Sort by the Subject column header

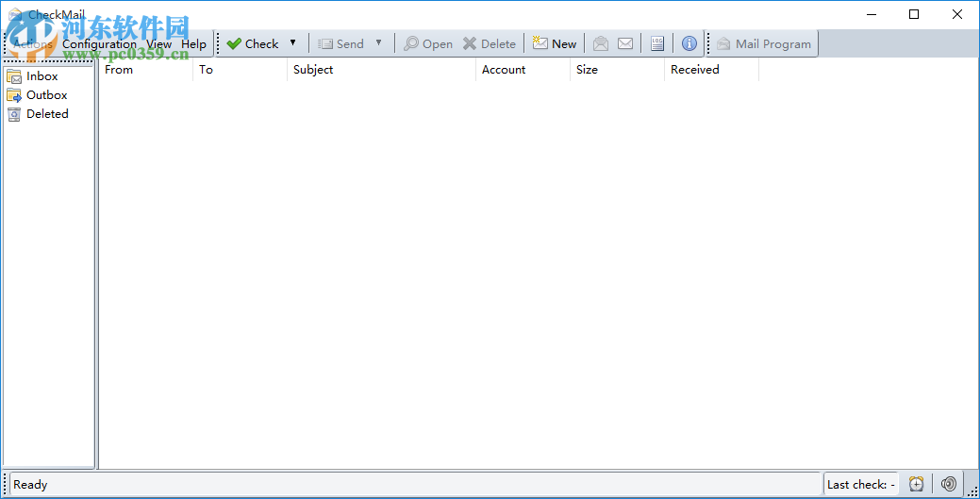click(381, 70)
